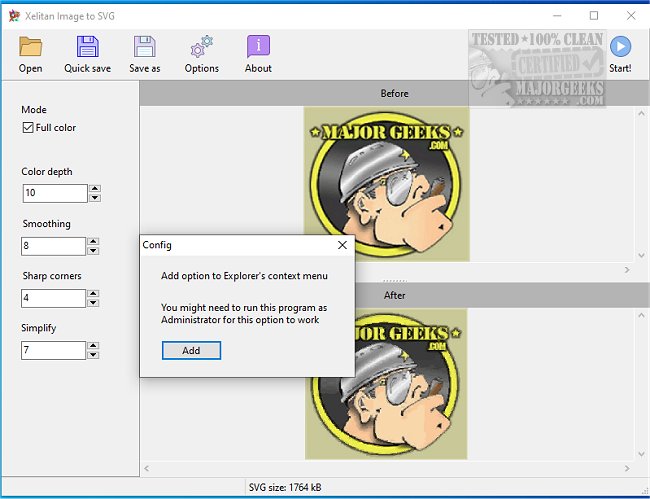This screenshot has height=499, width=650.
Task: Increase the Simplify value
Action: pyautogui.click(x=93, y=346)
